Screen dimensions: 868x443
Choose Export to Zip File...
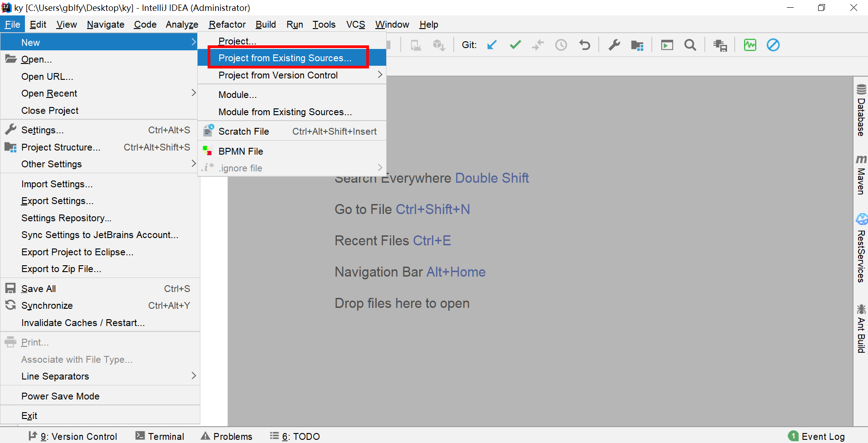click(100, 269)
